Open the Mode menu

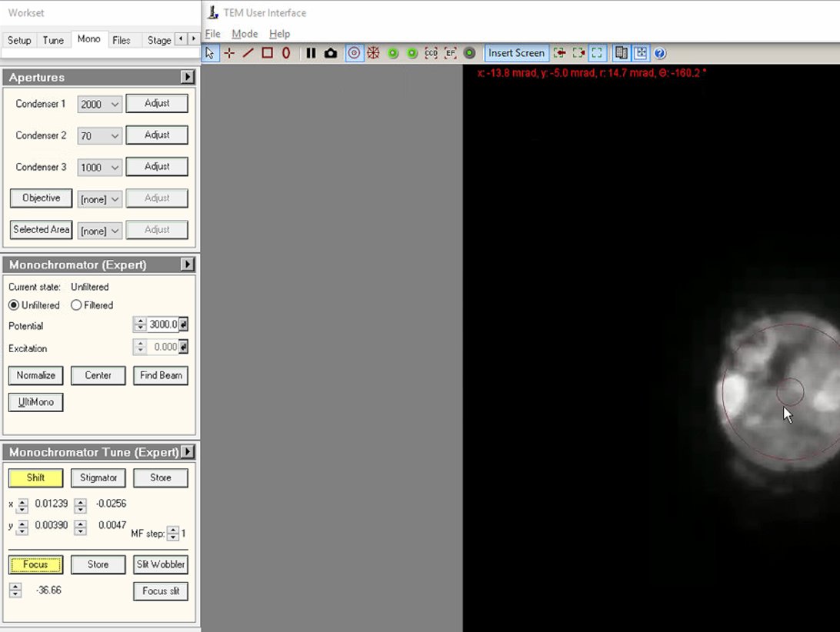tap(245, 34)
